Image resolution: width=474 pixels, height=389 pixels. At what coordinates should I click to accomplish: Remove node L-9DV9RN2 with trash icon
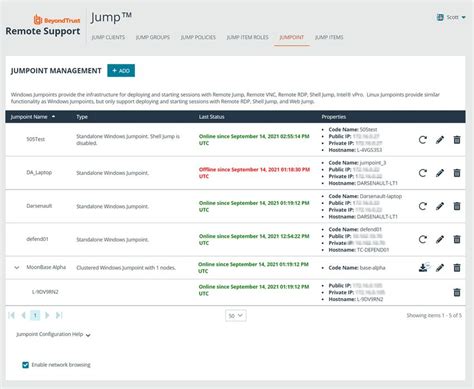point(457,292)
